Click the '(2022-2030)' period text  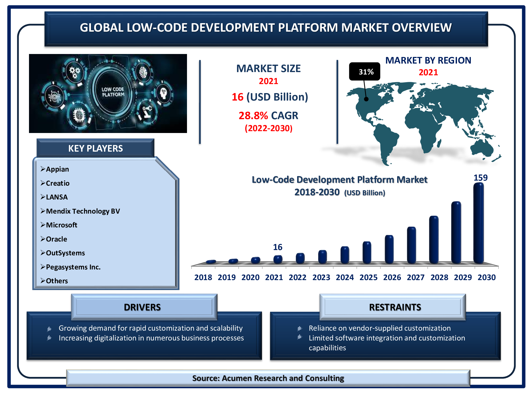(268, 128)
